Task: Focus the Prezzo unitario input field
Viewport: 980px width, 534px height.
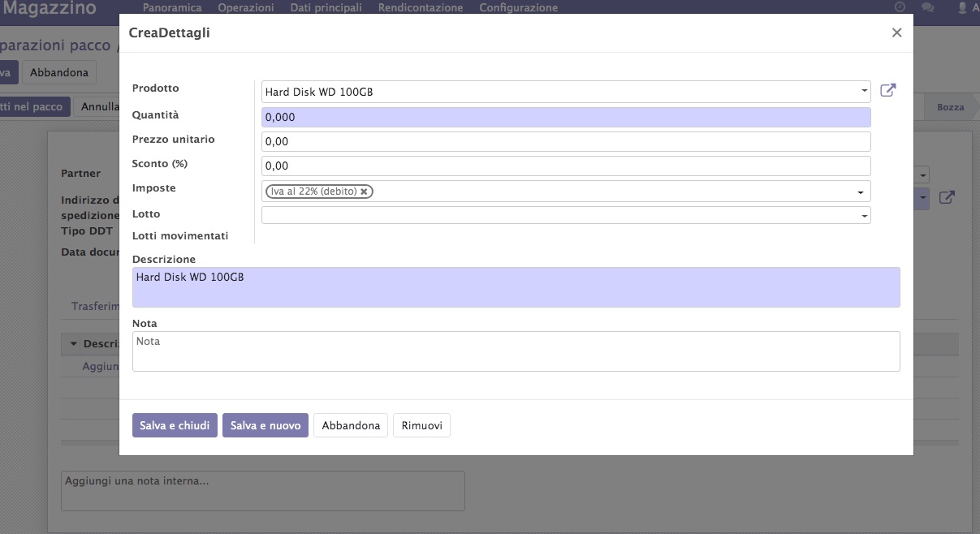Action: [566, 141]
